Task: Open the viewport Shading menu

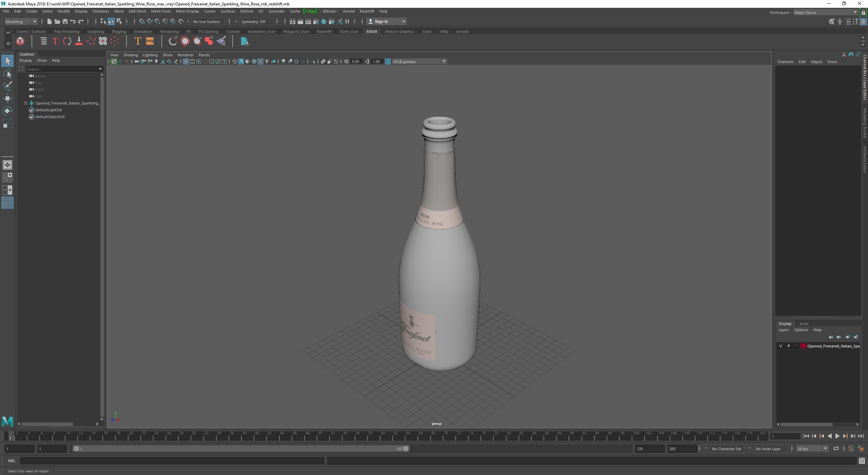Action: point(131,55)
